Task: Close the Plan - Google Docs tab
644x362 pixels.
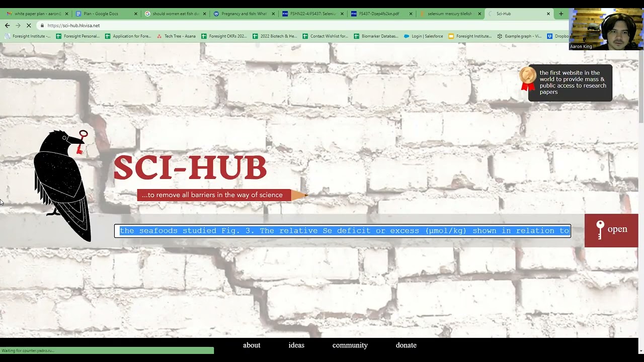Action: tap(135, 14)
